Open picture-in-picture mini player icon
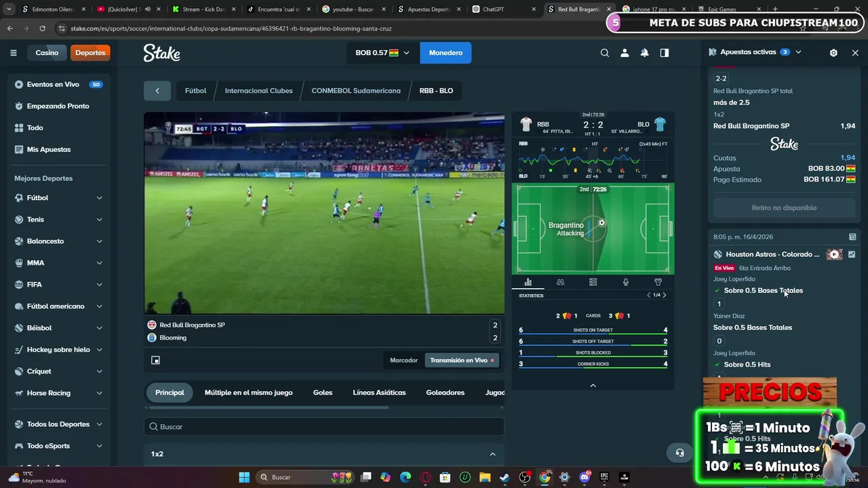The width and height of the screenshot is (868, 488). tap(155, 361)
